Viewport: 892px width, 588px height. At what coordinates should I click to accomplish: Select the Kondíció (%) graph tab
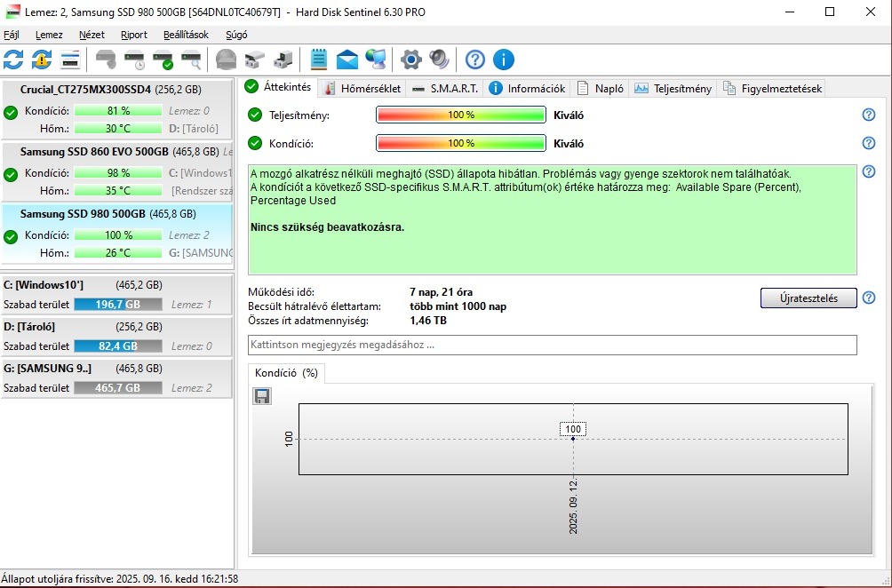coord(286,373)
